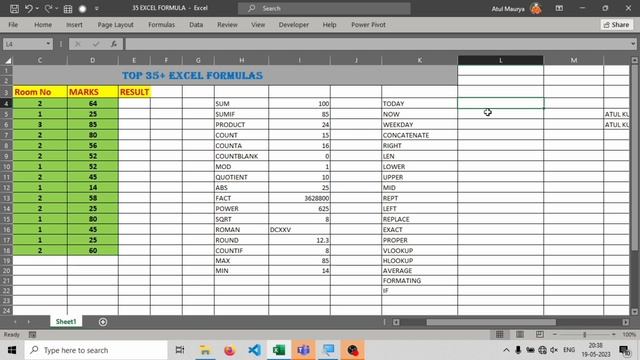Open the Review tab
Viewport: 640px width, 360px height.
click(x=227, y=24)
